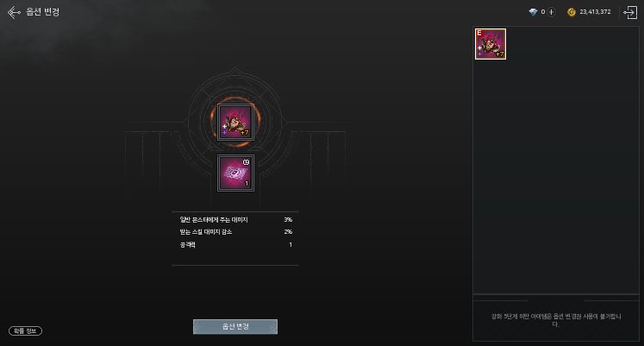Exit the screen via the door icon
This screenshot has width=644, height=346.
click(630, 12)
